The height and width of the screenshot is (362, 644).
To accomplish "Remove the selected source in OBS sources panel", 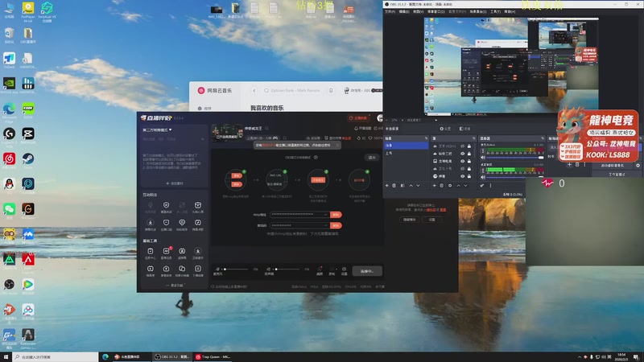I will pyautogui.click(x=442, y=186).
